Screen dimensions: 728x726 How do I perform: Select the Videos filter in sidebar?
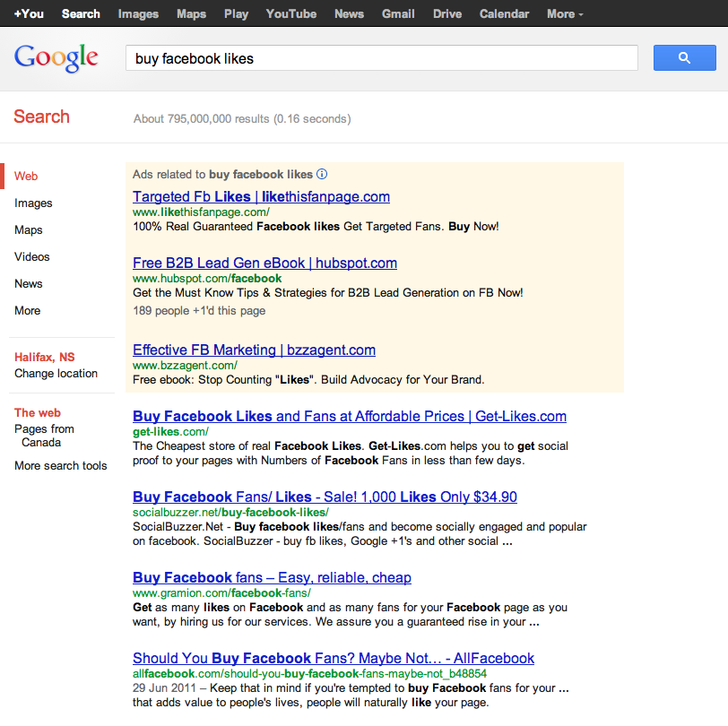[32, 256]
